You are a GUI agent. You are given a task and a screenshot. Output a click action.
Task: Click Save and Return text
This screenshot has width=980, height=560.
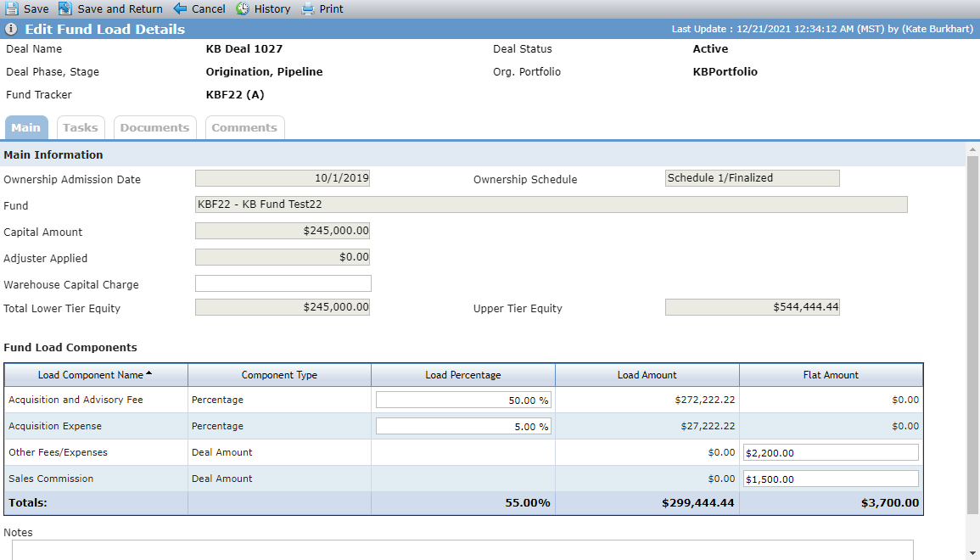click(120, 8)
